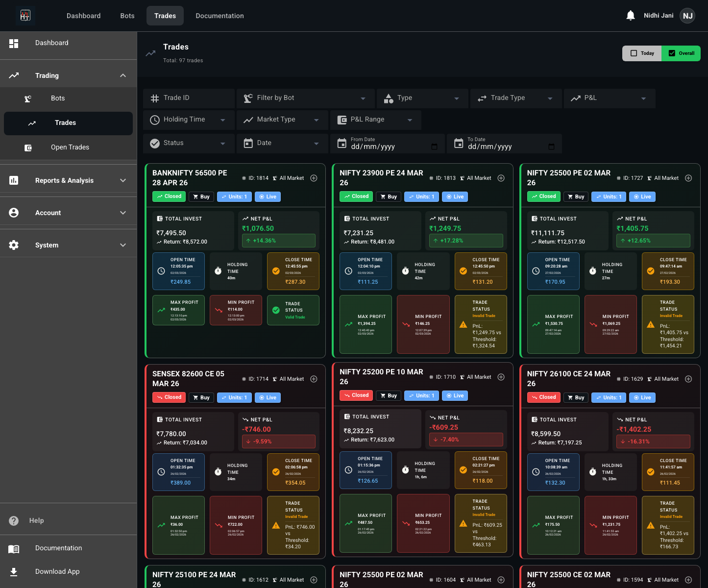Click the Download App icon

(14, 572)
